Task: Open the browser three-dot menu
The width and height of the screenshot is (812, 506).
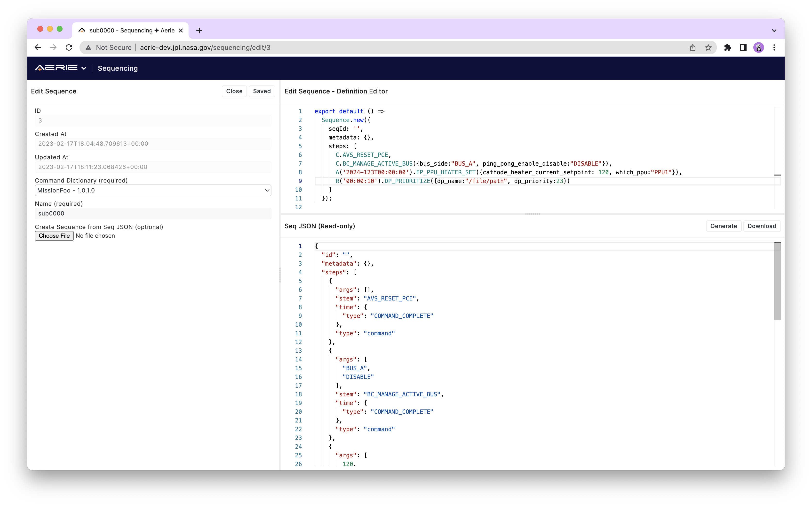Action: click(774, 47)
